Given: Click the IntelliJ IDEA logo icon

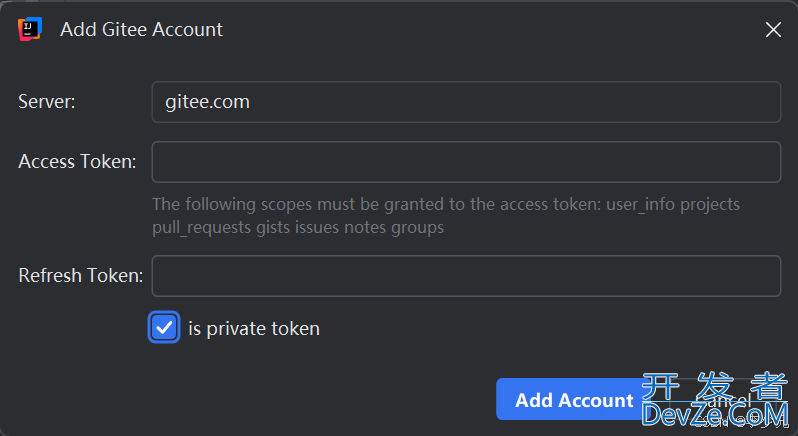Looking at the screenshot, I should tap(29, 30).
